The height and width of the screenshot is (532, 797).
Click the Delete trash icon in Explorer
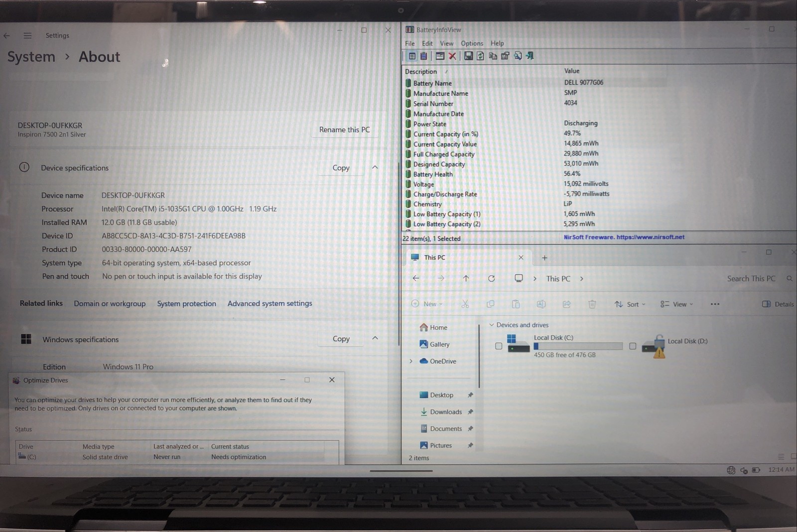click(x=592, y=304)
